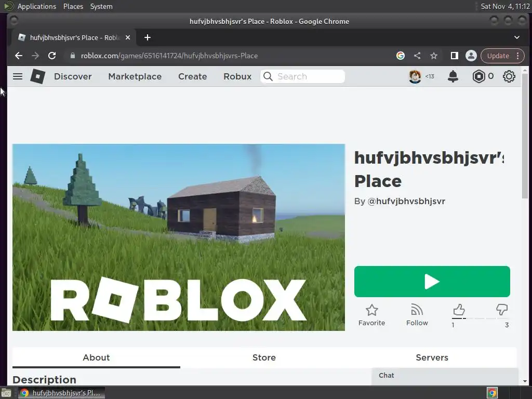Expand the Chrome tab search chevron

pos(517,37)
